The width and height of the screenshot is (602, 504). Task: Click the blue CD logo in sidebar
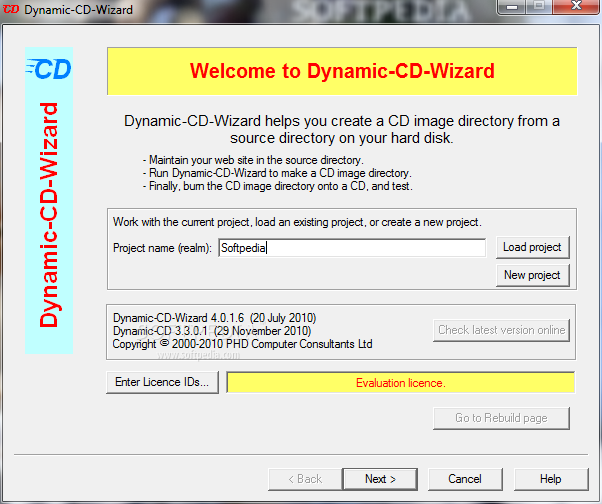pos(49,69)
